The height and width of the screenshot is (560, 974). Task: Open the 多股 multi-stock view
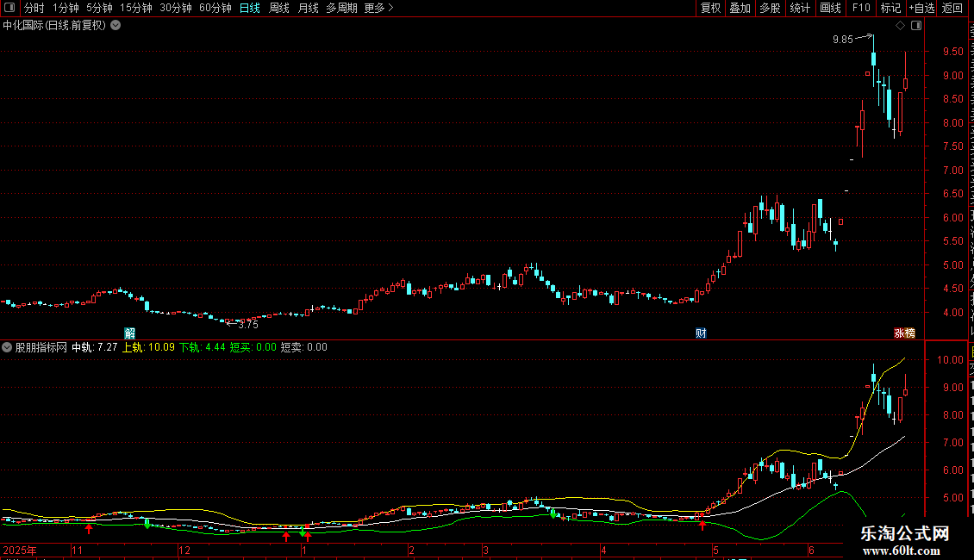(x=770, y=8)
